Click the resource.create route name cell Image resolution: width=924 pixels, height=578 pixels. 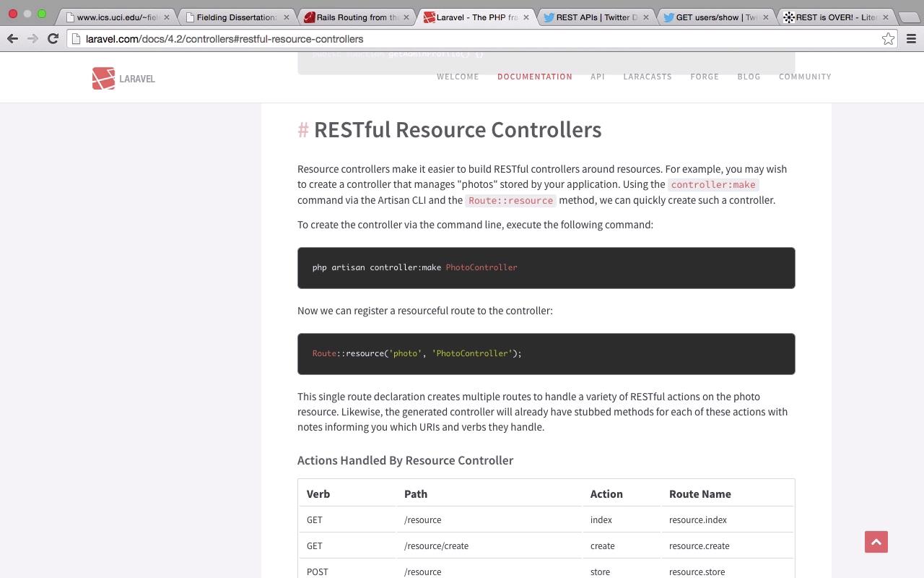click(699, 546)
